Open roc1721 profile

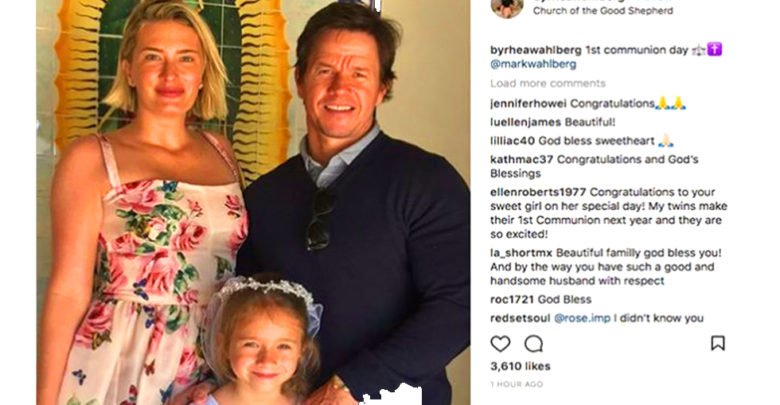[x=512, y=300]
